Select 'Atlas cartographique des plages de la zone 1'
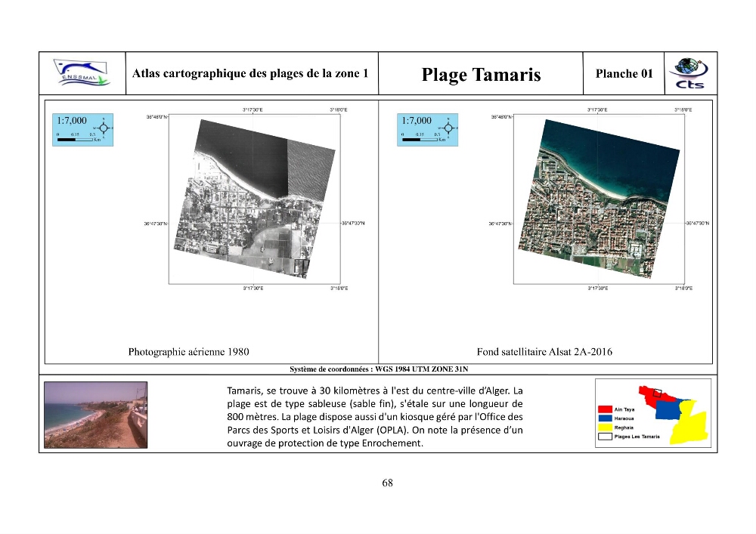Image resolution: width=756 pixels, height=534 pixels. pyautogui.click(x=250, y=74)
